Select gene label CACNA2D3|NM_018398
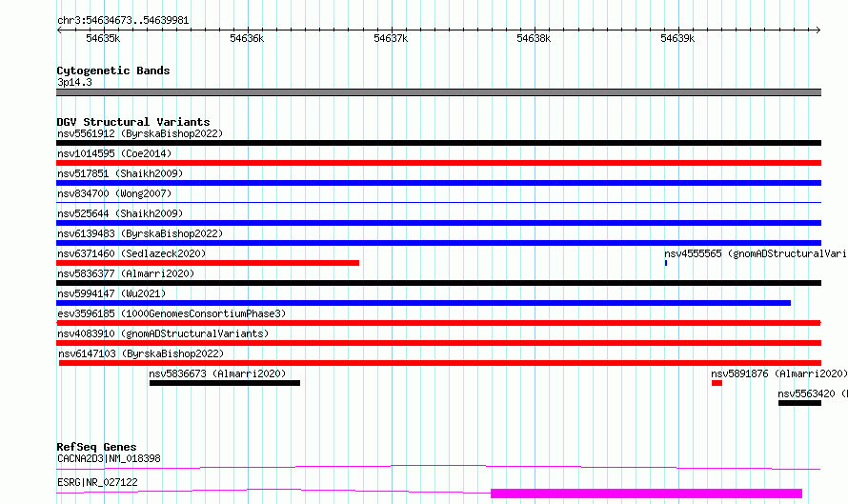This screenshot has width=848, height=504. point(109,458)
